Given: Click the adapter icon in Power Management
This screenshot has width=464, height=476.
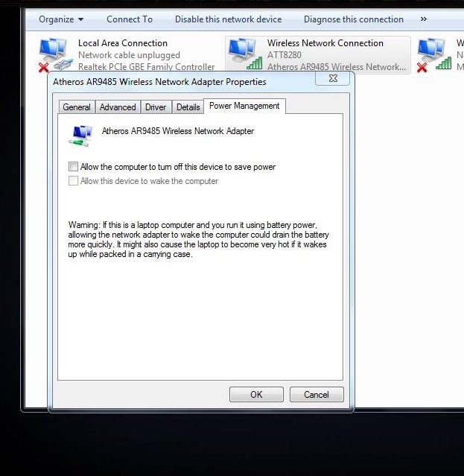Looking at the screenshot, I should click(80, 136).
